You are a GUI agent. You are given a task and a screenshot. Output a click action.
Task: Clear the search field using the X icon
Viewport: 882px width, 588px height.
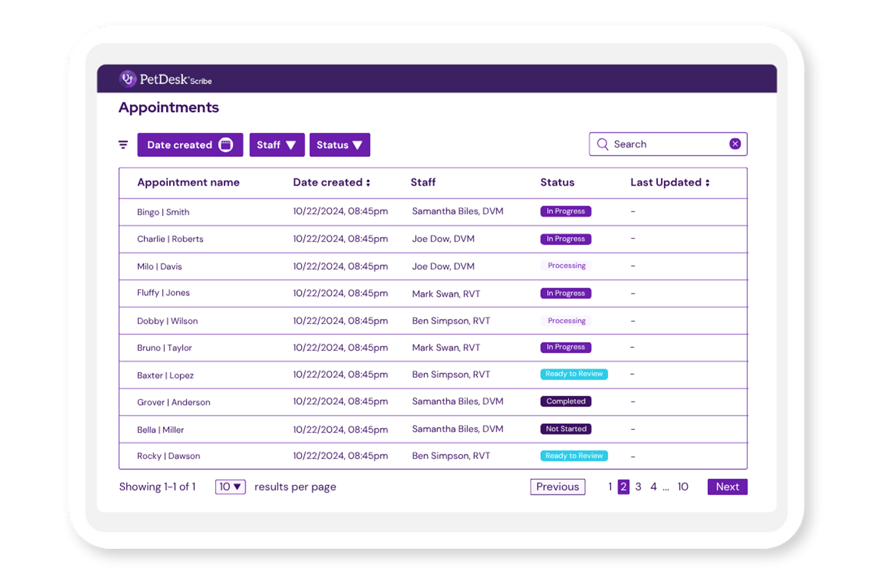pos(735,144)
